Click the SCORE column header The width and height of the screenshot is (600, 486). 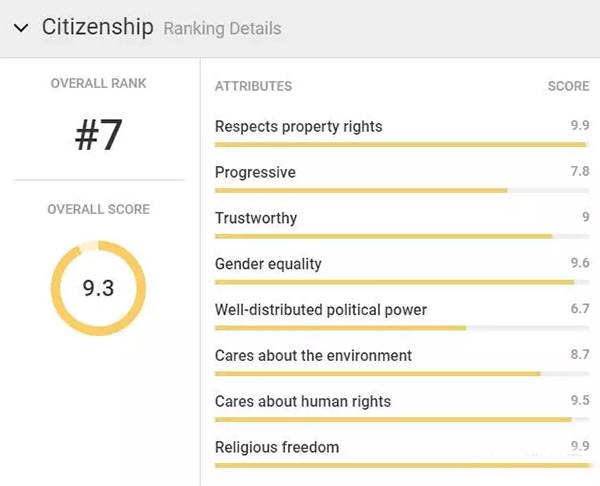click(568, 86)
